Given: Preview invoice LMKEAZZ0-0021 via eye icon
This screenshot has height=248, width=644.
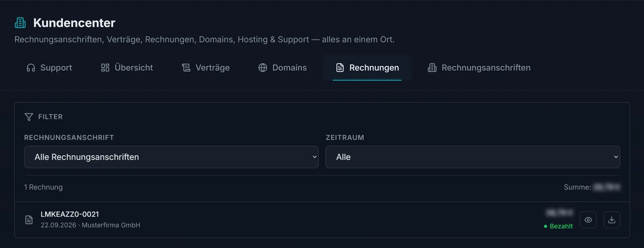Looking at the screenshot, I should click(x=588, y=220).
